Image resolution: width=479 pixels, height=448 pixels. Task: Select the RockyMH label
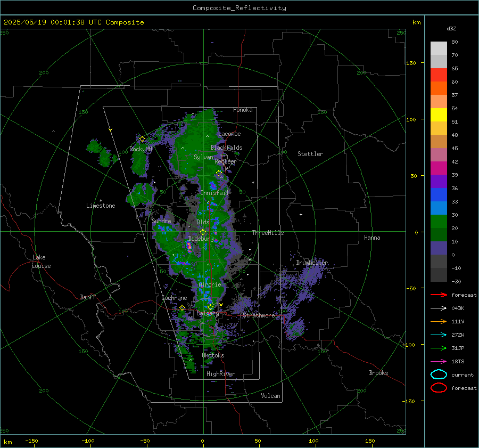pos(141,149)
